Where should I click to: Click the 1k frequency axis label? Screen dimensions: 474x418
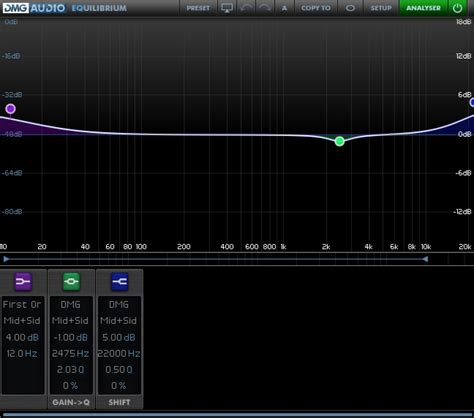[x=283, y=247]
